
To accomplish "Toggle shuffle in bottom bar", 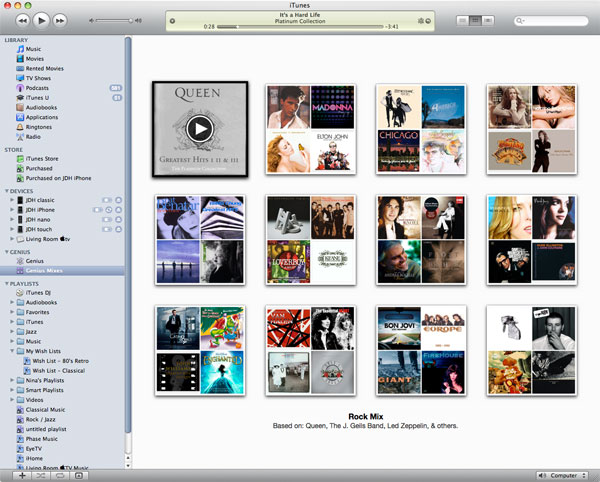I will tap(41, 475).
